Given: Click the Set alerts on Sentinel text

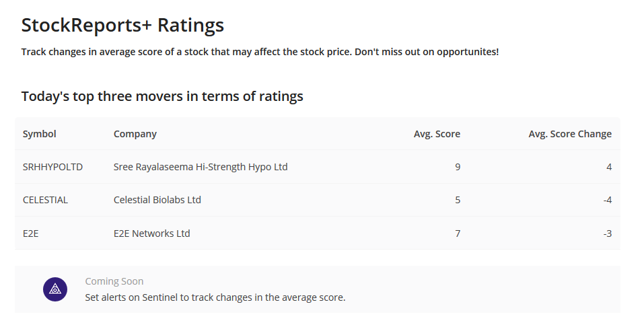Looking at the screenshot, I should [215, 297].
